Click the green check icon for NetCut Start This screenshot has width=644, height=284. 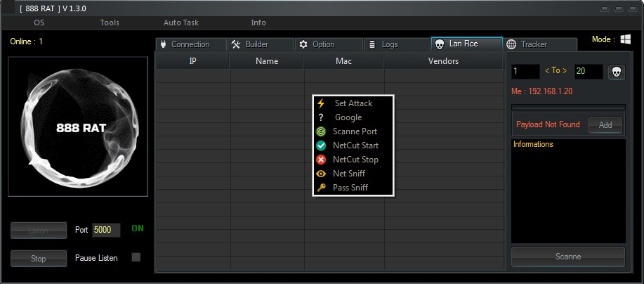point(321,146)
